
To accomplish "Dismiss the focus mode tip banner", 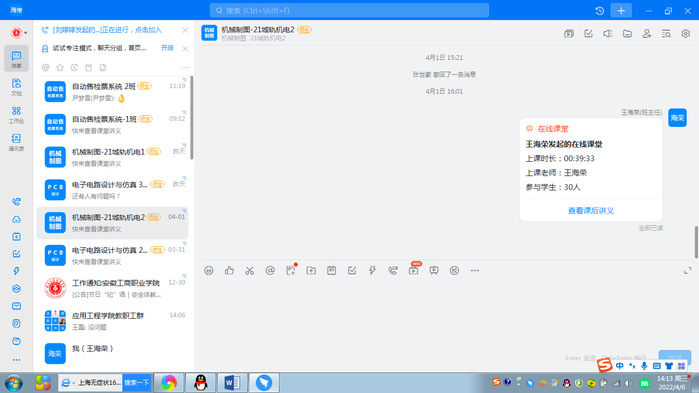I will coord(185,48).
